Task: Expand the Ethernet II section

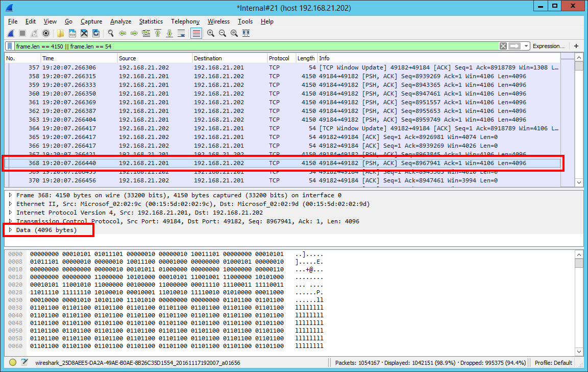Action: point(11,204)
